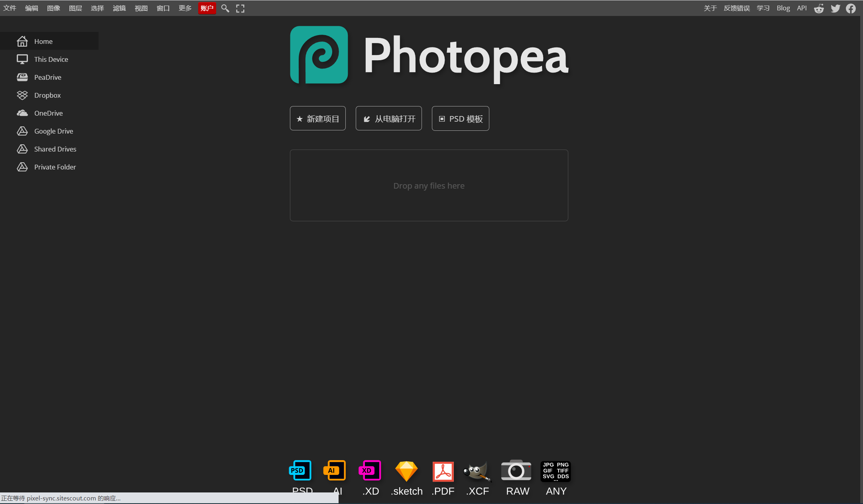Click the .sketch diamond icon

pyautogui.click(x=406, y=471)
